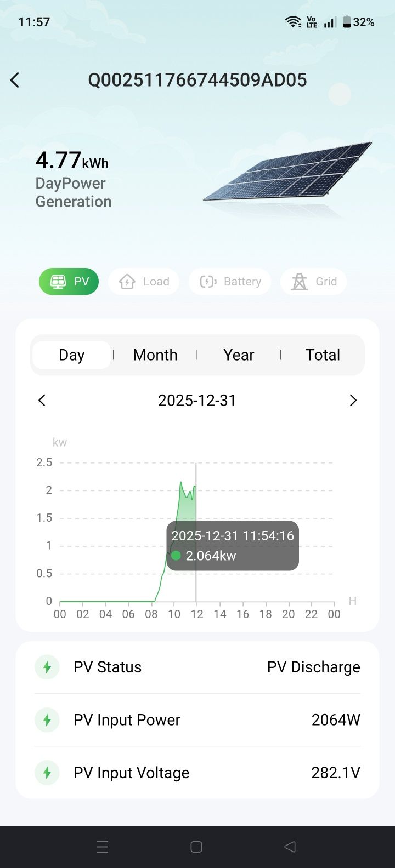This screenshot has height=868, width=395.
Task: Open the Grid tower category
Action: [313, 282]
